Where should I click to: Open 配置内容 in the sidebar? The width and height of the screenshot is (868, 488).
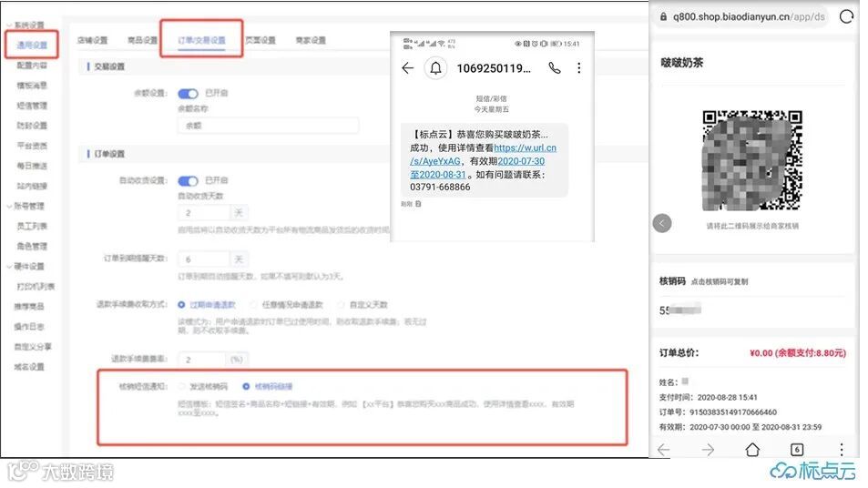tap(32, 66)
